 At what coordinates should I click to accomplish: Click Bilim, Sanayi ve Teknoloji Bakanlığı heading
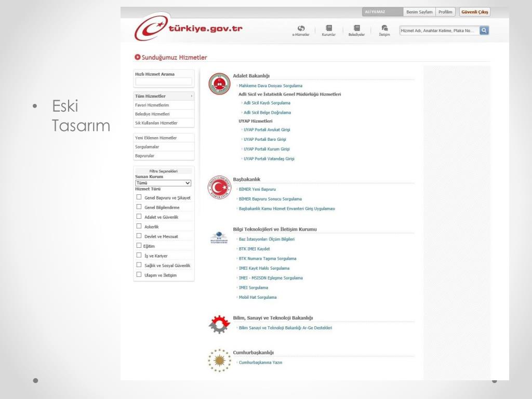point(273,318)
